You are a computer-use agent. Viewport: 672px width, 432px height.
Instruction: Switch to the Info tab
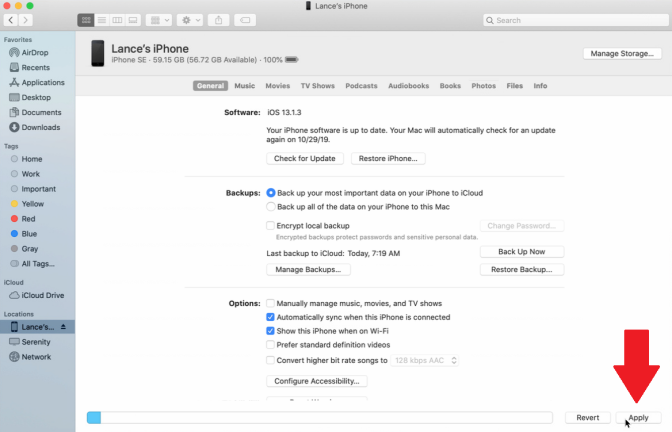[540, 86]
